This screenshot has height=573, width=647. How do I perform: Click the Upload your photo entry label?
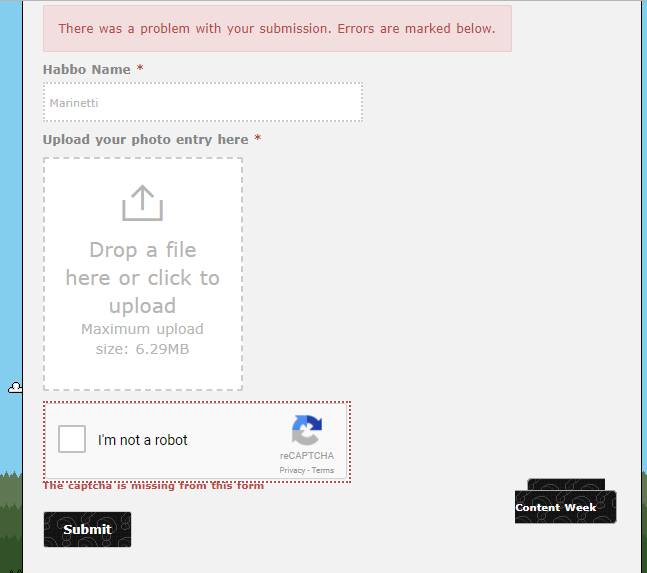click(x=145, y=139)
